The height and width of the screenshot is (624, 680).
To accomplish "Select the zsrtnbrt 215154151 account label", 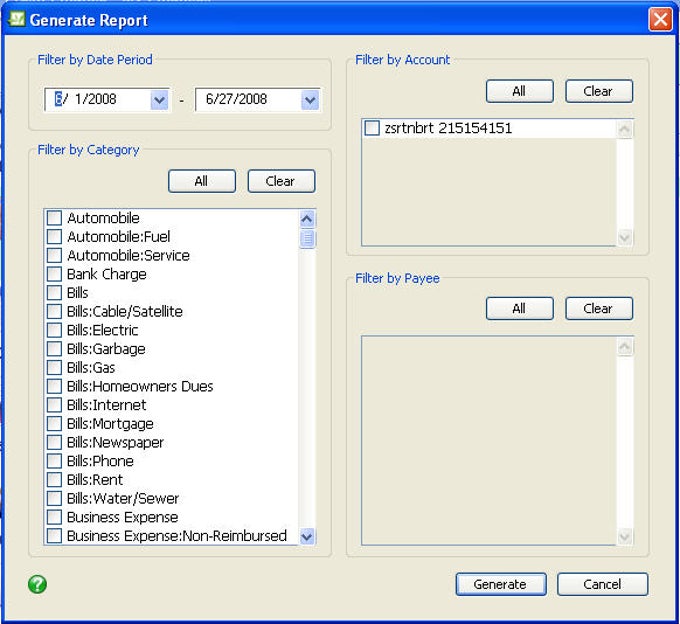I will tap(448, 128).
